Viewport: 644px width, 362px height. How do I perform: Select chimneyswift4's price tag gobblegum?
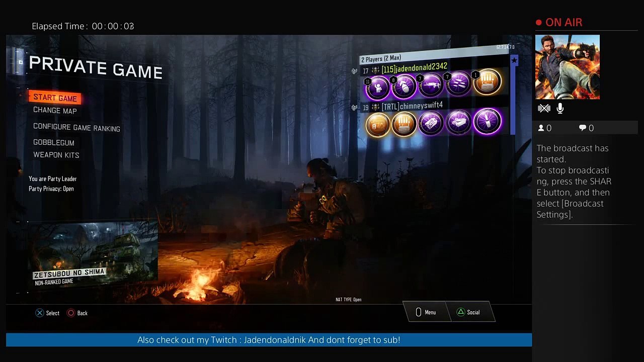pyautogui.click(x=431, y=123)
